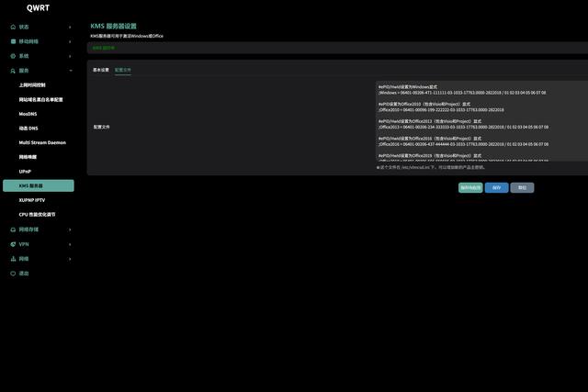Click the System gear icon in sidebar

(13, 56)
